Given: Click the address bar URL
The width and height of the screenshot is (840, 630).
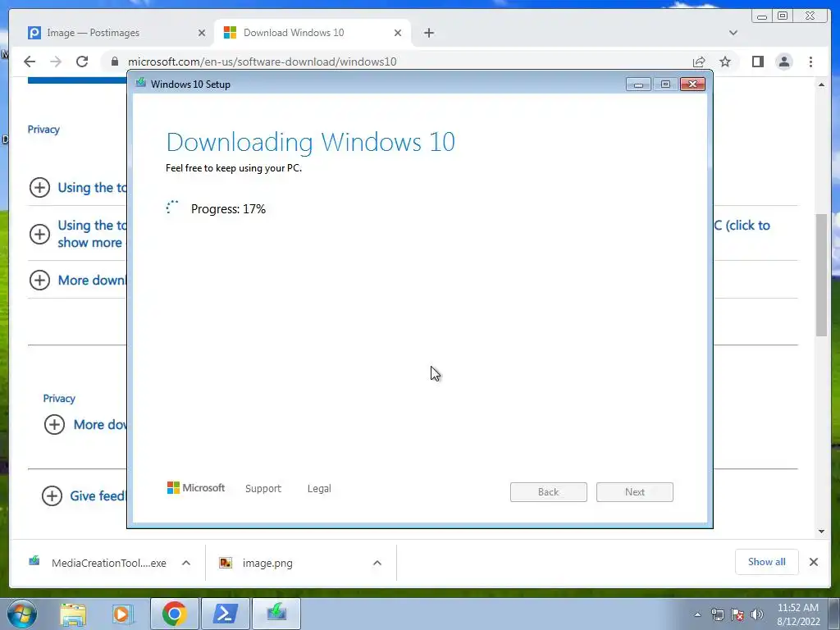Looking at the screenshot, I should [x=262, y=62].
